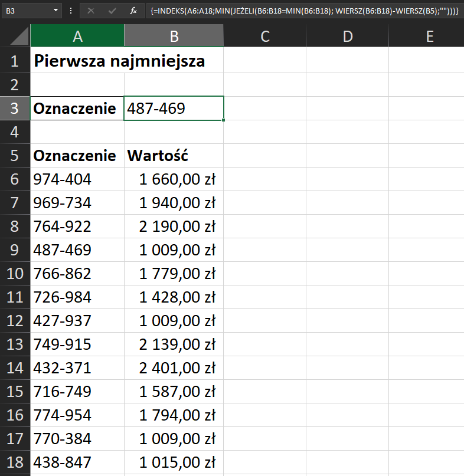Select column A header
Image resolution: width=464 pixels, height=476 pixels.
(x=77, y=36)
